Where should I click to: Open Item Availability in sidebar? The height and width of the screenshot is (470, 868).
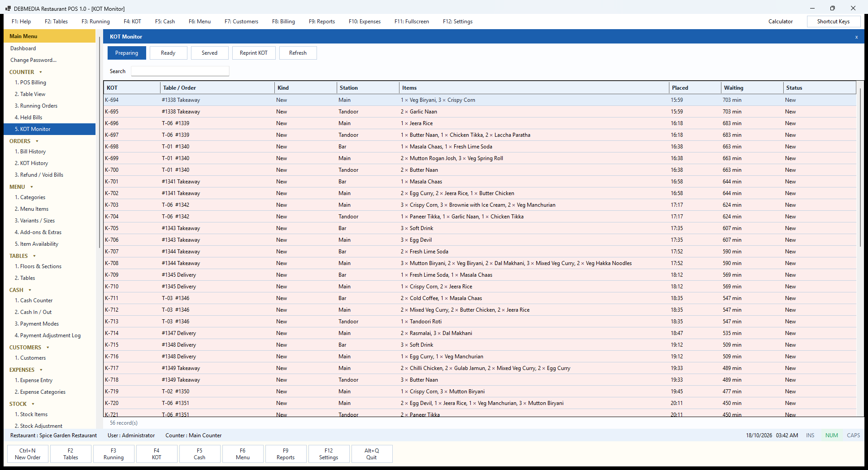pyautogui.click(x=49, y=244)
